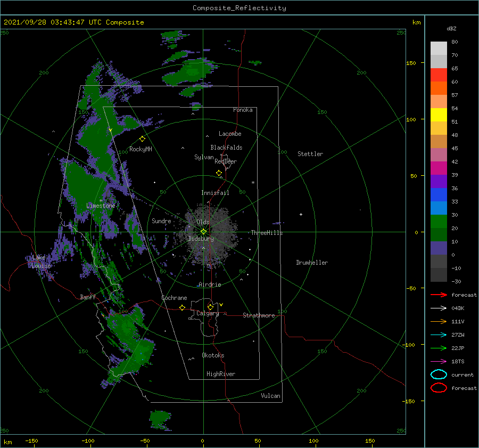Click the red forecast ellipse icon
This screenshot has height=448, width=479.
(x=439, y=388)
